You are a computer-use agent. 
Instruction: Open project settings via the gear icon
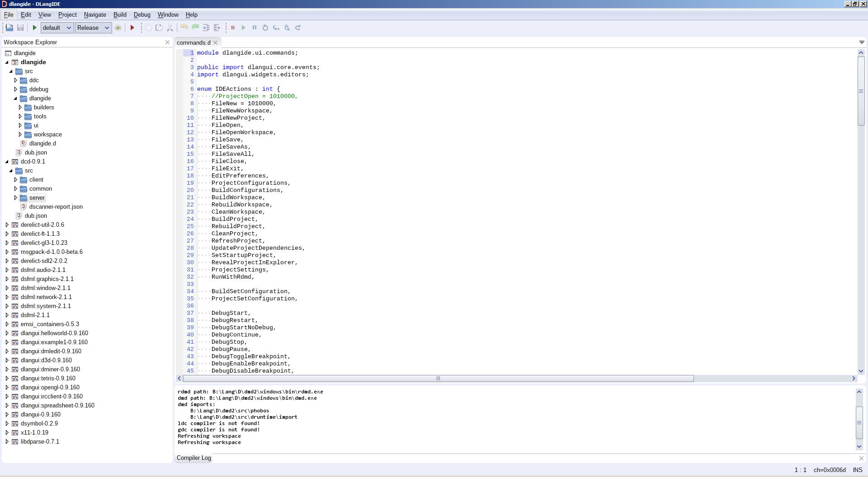tap(118, 28)
